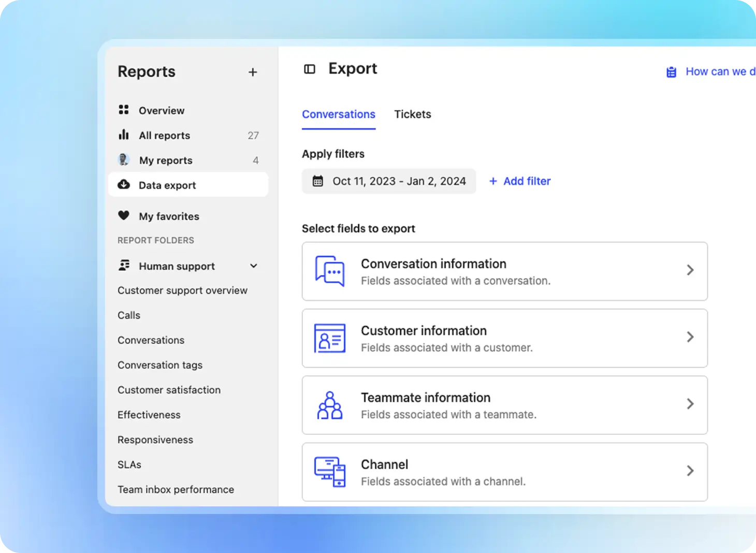Switch to the Tickets tab
756x553 pixels.
click(x=413, y=114)
